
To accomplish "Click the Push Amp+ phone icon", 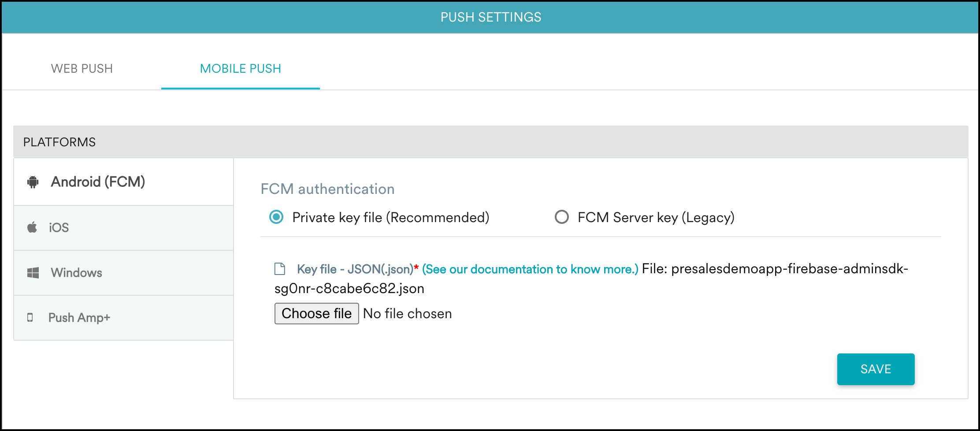I will [x=30, y=317].
